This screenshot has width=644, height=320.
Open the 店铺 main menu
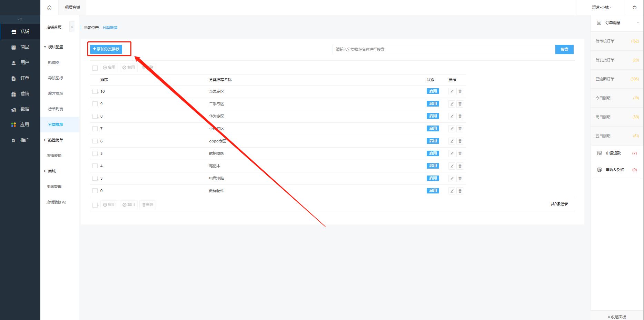[x=20, y=31]
